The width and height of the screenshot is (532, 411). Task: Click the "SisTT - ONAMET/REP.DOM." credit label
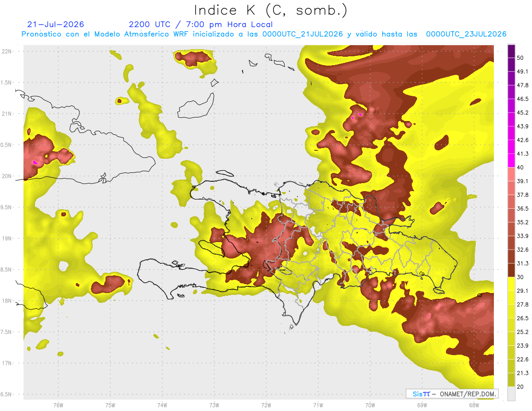452,394
